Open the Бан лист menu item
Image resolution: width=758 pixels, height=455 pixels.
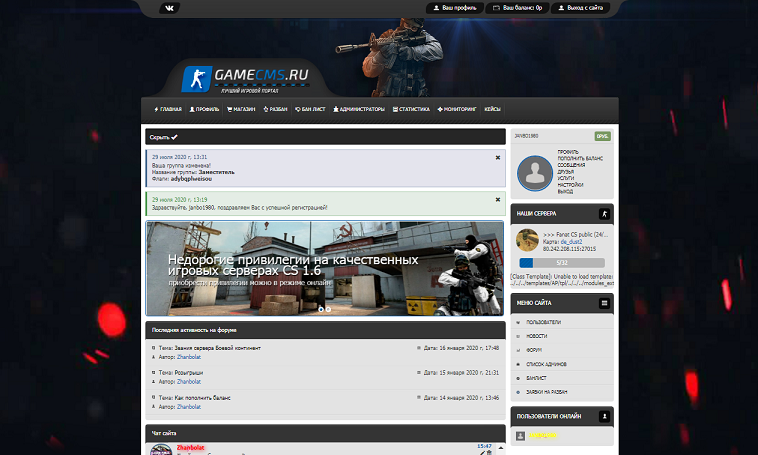pyautogui.click(x=312, y=109)
